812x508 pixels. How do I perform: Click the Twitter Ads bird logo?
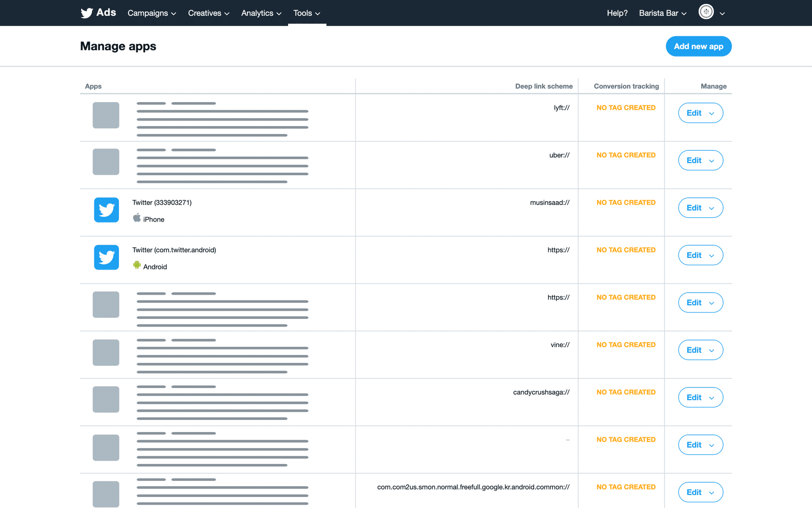(x=87, y=13)
